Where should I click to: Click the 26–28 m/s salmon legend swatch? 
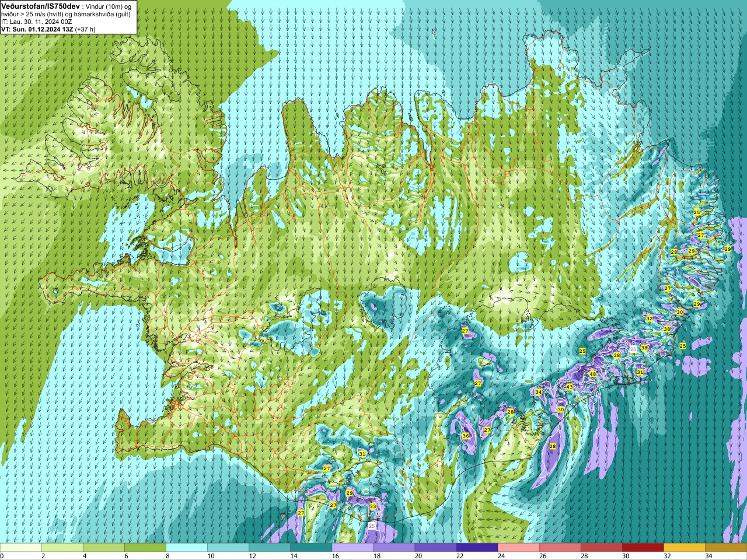[x=560, y=548]
